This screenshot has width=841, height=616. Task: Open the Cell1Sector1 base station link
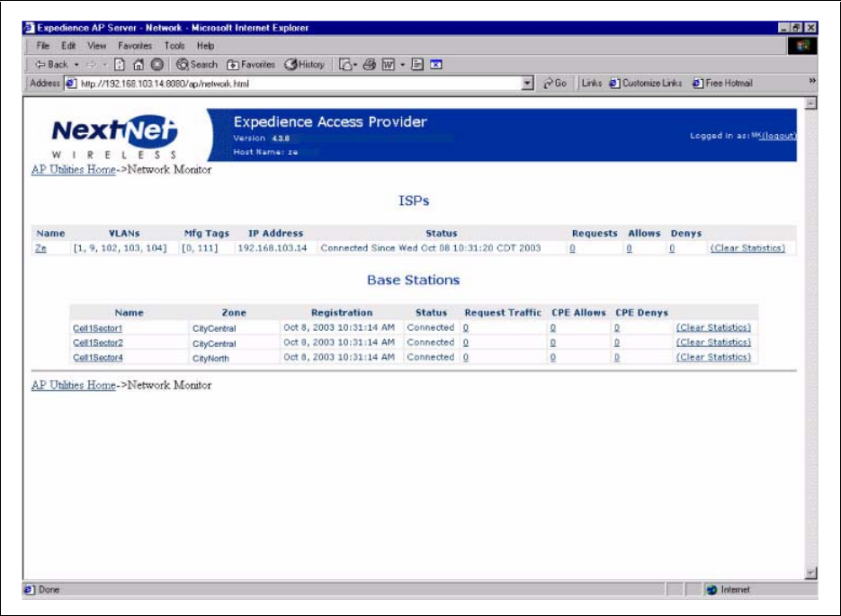(x=98, y=328)
